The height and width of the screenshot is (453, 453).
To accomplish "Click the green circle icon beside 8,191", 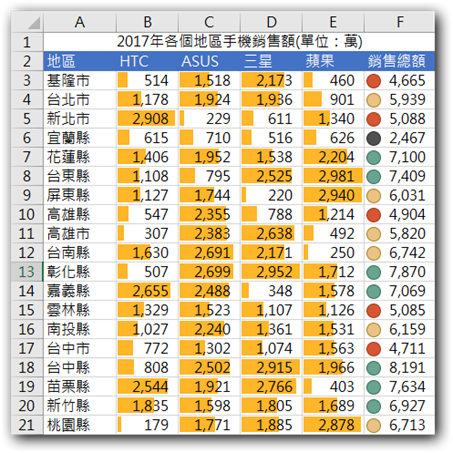I will pyautogui.click(x=374, y=367).
